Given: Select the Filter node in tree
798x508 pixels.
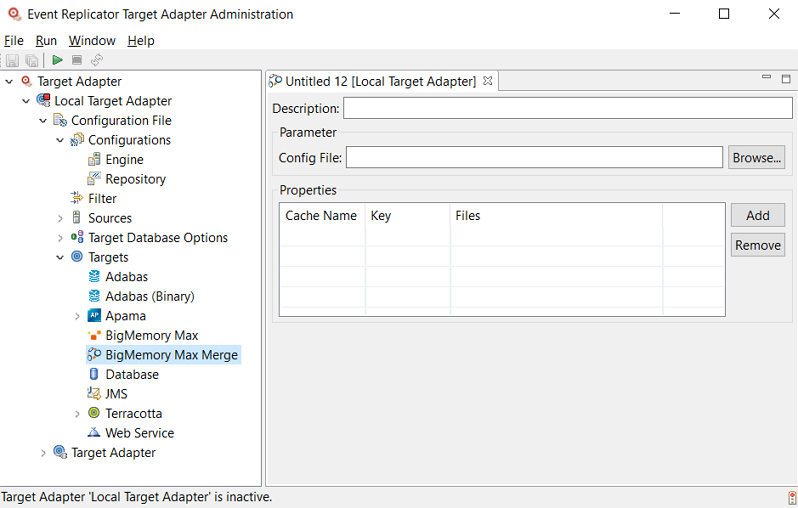Looking at the screenshot, I should pyautogui.click(x=102, y=199).
